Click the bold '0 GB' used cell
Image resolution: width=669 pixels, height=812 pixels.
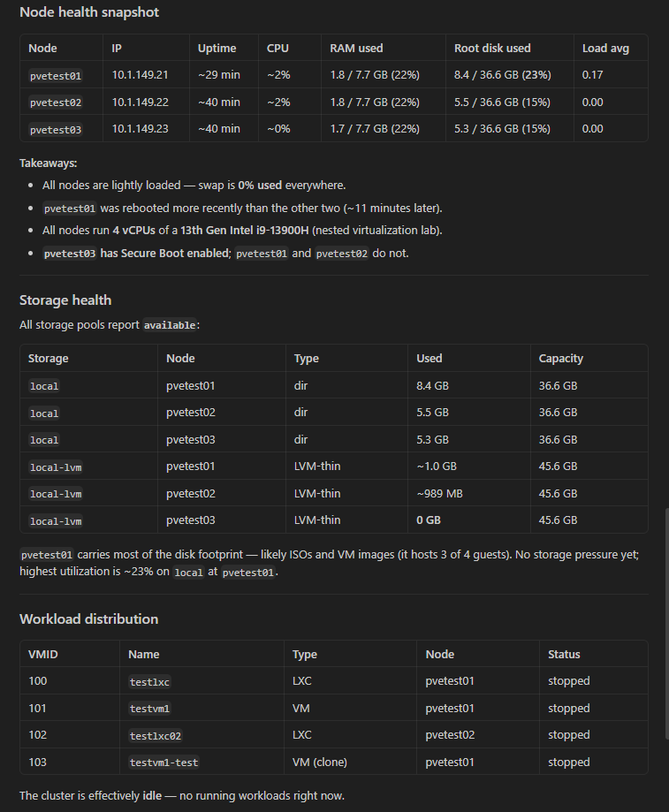(429, 520)
